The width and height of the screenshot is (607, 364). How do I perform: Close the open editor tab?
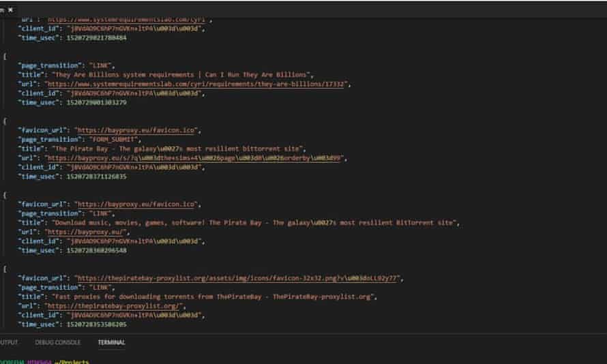[10, 10]
